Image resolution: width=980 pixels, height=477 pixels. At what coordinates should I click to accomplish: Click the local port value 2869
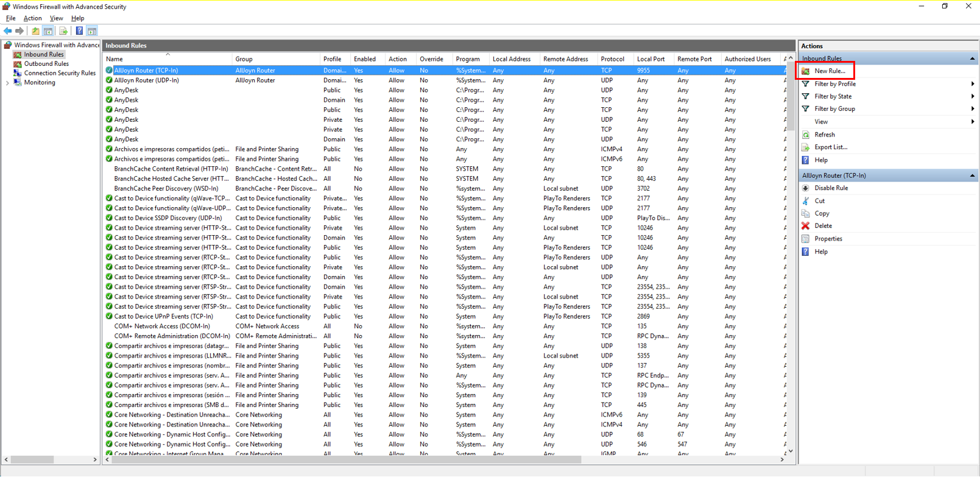[643, 317]
